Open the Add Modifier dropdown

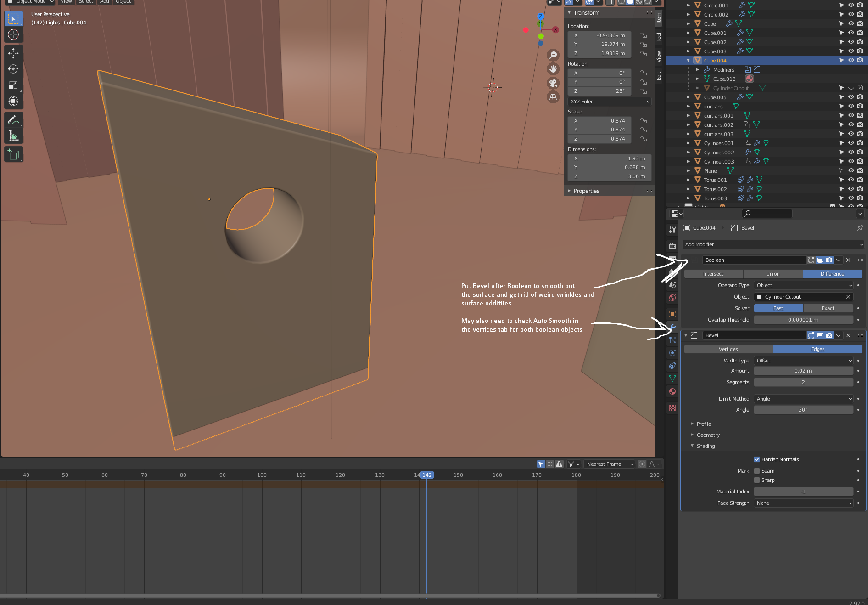click(x=773, y=244)
